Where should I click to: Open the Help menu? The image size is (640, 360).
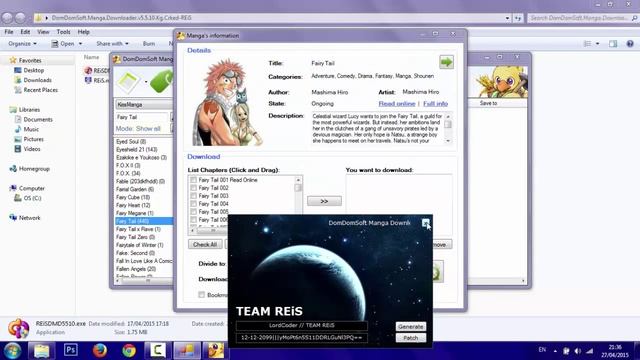point(83,32)
